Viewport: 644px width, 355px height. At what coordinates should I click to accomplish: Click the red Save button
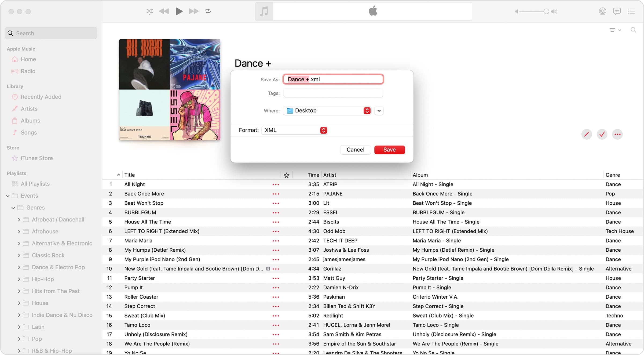click(390, 150)
